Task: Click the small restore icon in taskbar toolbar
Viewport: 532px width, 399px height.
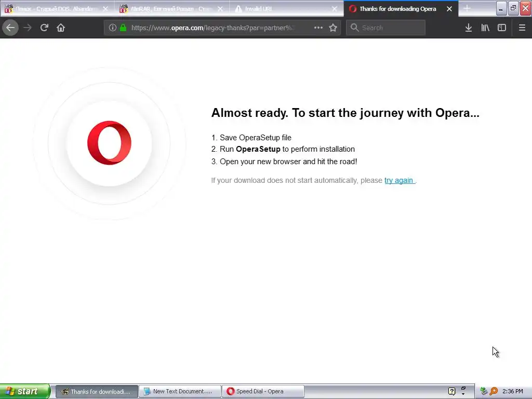Action: [463, 388]
